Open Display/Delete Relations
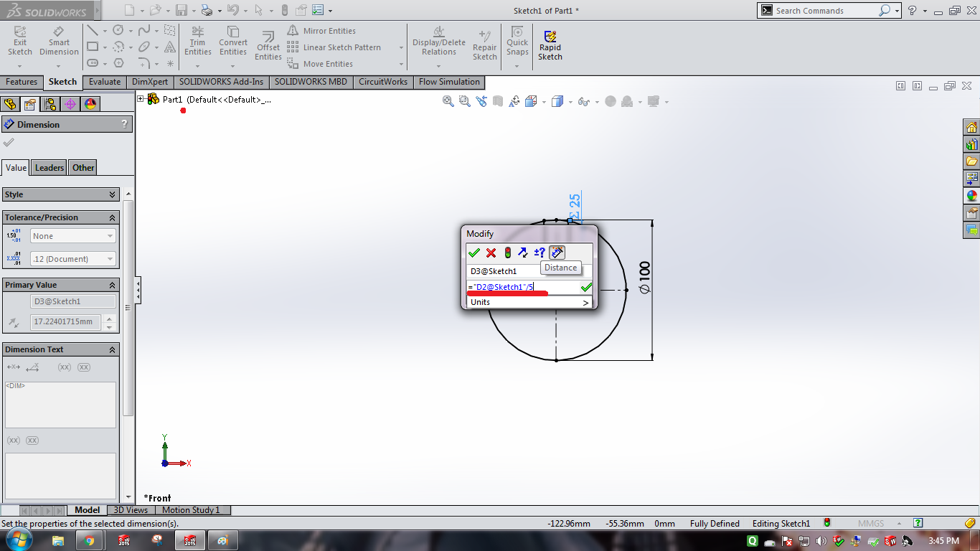Screen dimensions: 980x551 coord(439,41)
